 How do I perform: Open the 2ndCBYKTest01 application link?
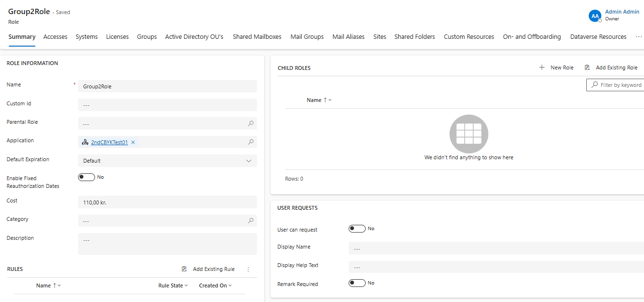click(x=109, y=142)
